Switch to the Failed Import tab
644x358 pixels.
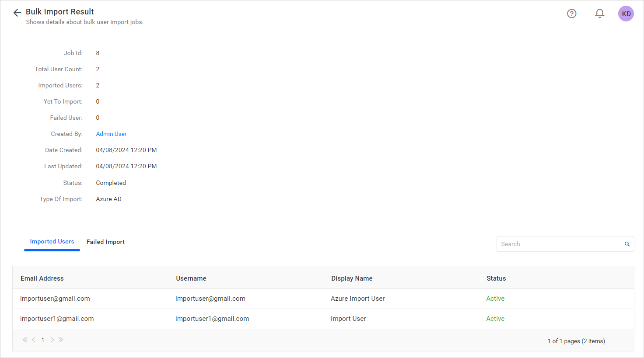(105, 242)
